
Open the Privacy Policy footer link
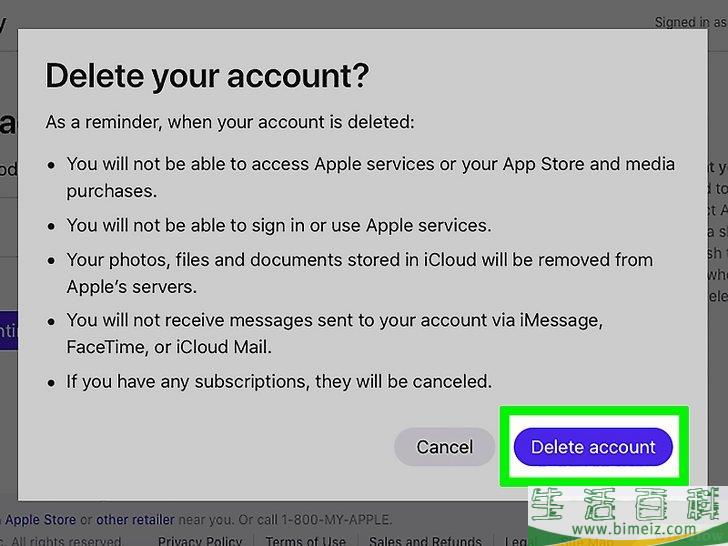(x=200, y=541)
